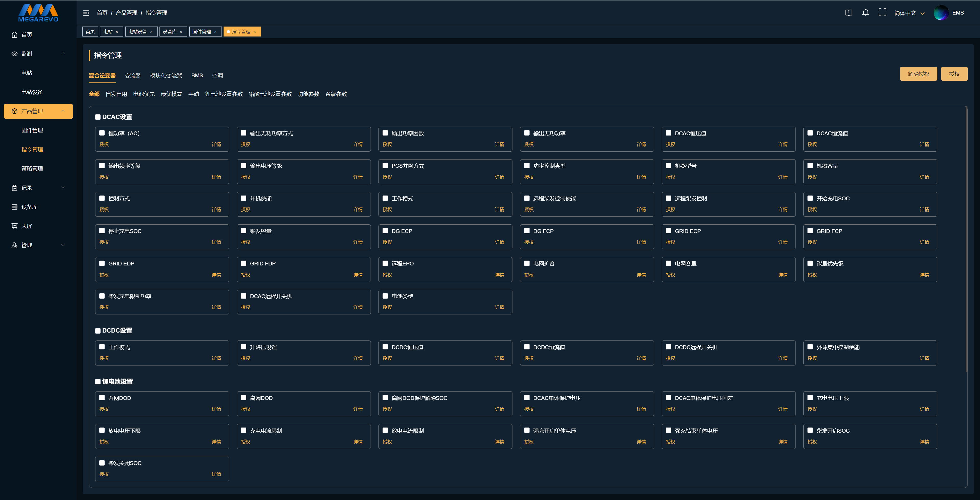
Task: Click the user icon beside 管理
Action: pyautogui.click(x=15, y=246)
